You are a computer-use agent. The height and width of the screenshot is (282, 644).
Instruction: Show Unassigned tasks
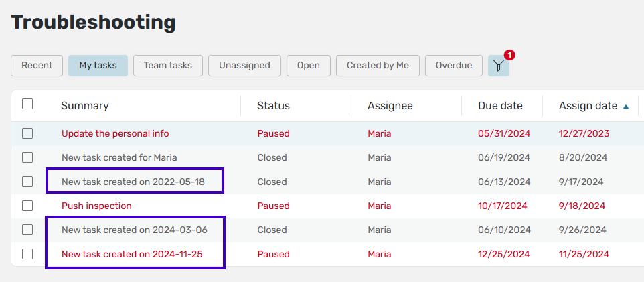(244, 65)
